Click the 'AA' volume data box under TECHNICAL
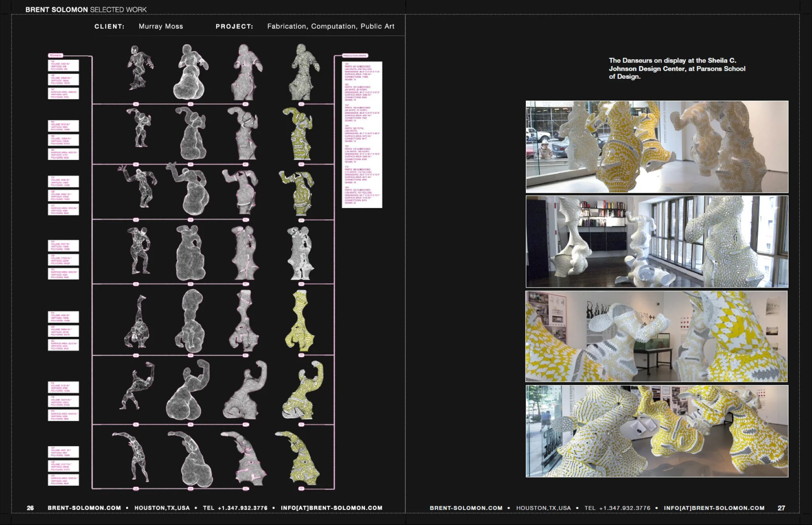Image resolution: width=812 pixels, height=525 pixels. click(x=63, y=66)
